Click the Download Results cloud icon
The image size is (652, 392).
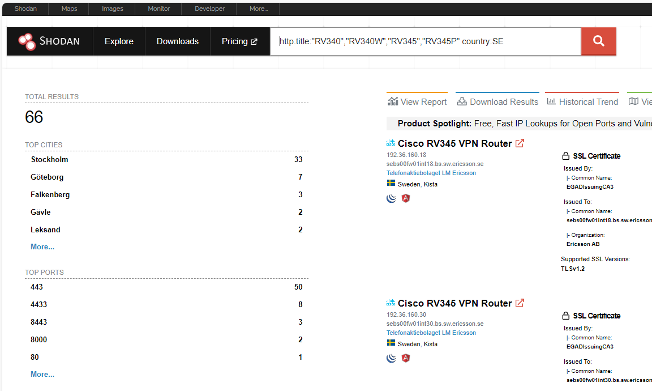pyautogui.click(x=462, y=101)
